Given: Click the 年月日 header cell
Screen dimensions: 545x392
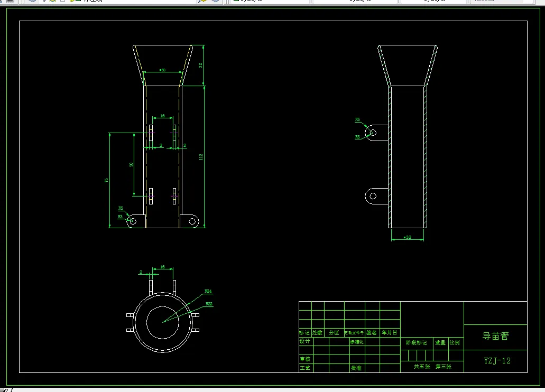Looking at the screenshot, I should 389,333.
